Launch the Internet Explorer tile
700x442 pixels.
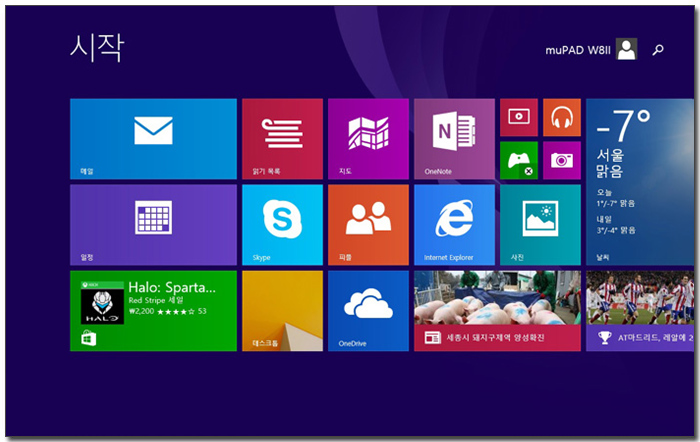pyautogui.click(x=454, y=225)
